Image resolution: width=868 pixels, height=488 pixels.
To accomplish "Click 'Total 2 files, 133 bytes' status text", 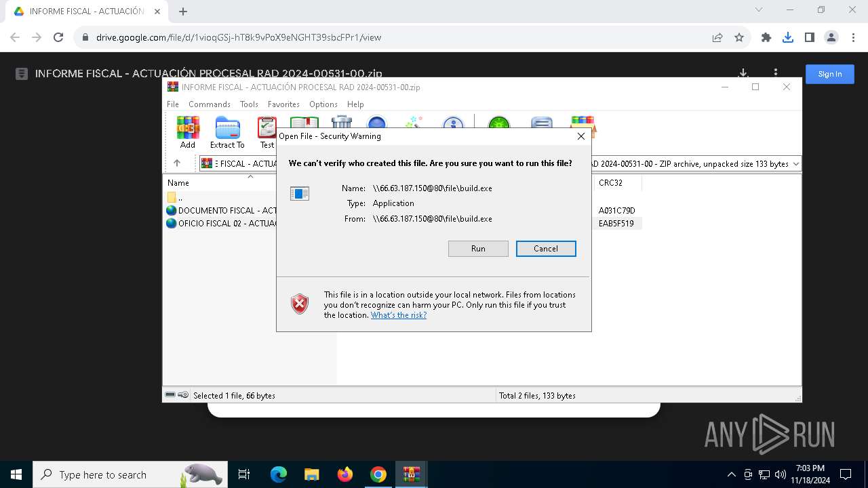I will tap(537, 396).
